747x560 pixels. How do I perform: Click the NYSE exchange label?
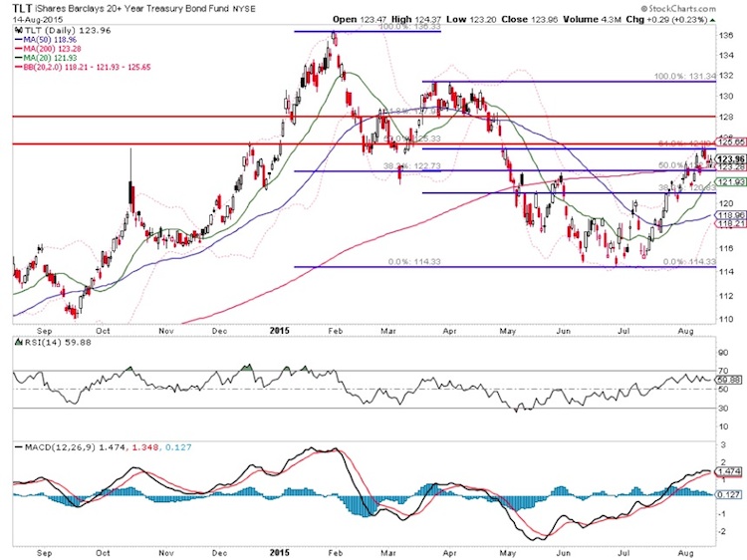243,9
